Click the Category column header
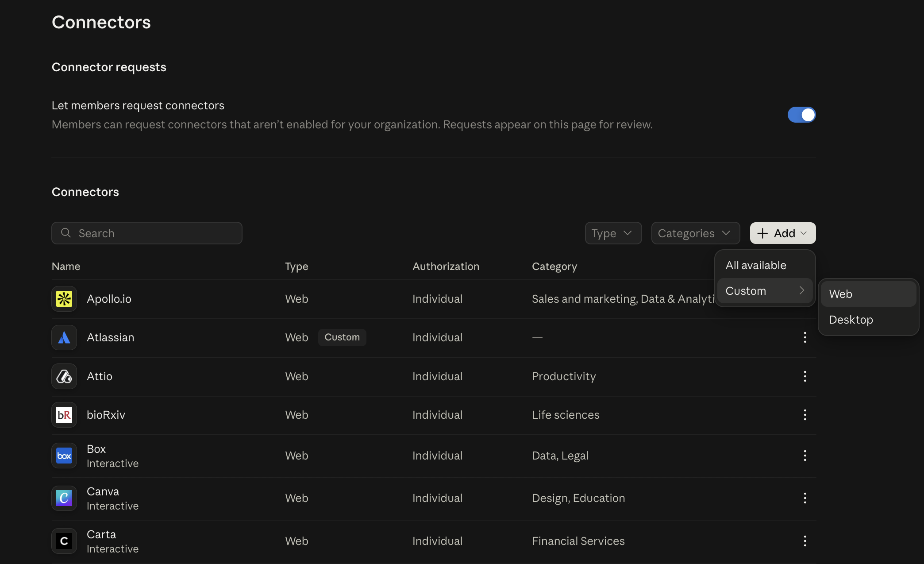The image size is (924, 564). [x=554, y=267]
